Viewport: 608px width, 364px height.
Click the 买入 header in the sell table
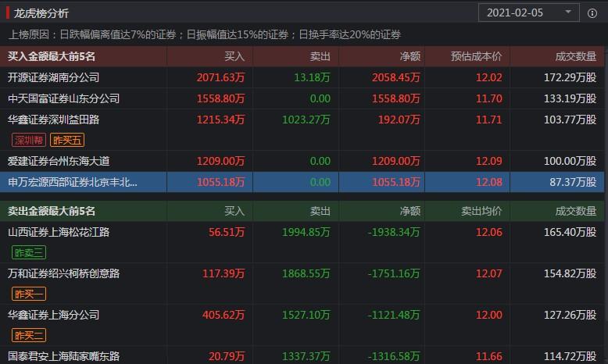tap(234, 211)
